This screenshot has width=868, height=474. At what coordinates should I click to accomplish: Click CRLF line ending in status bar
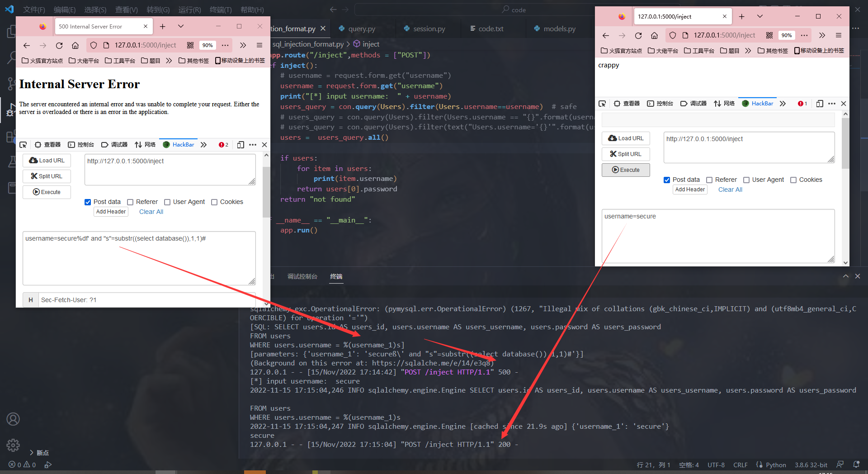pyautogui.click(x=740, y=465)
